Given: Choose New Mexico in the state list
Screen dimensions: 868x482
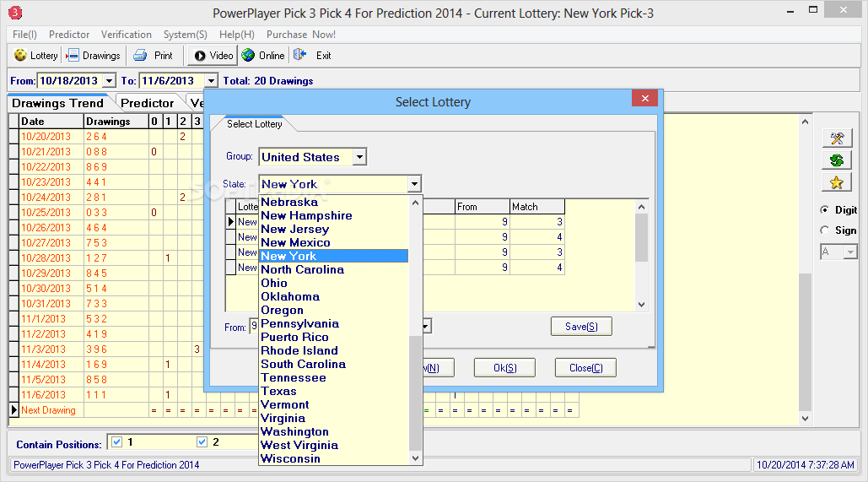Looking at the screenshot, I should click(x=334, y=242).
